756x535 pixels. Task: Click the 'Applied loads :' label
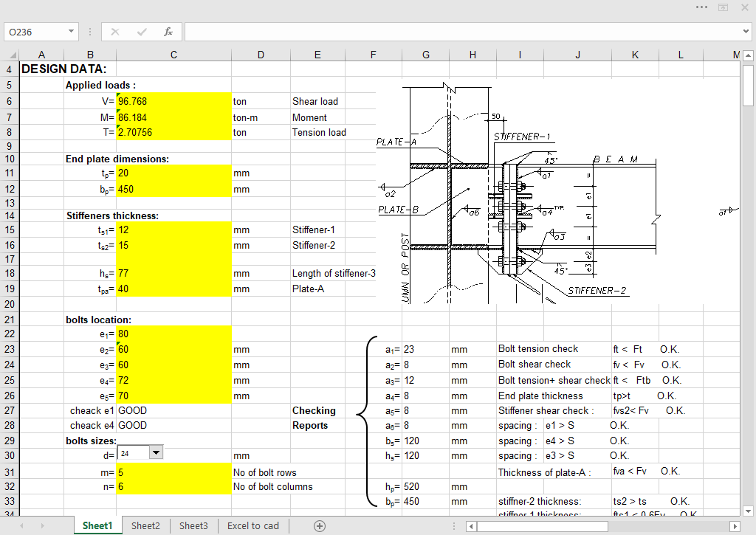coord(100,86)
